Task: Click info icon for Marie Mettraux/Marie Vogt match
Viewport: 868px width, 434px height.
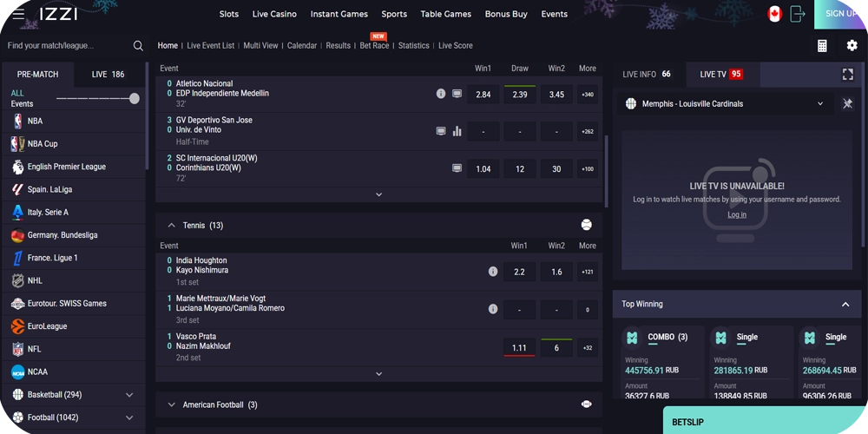Action: tap(493, 309)
